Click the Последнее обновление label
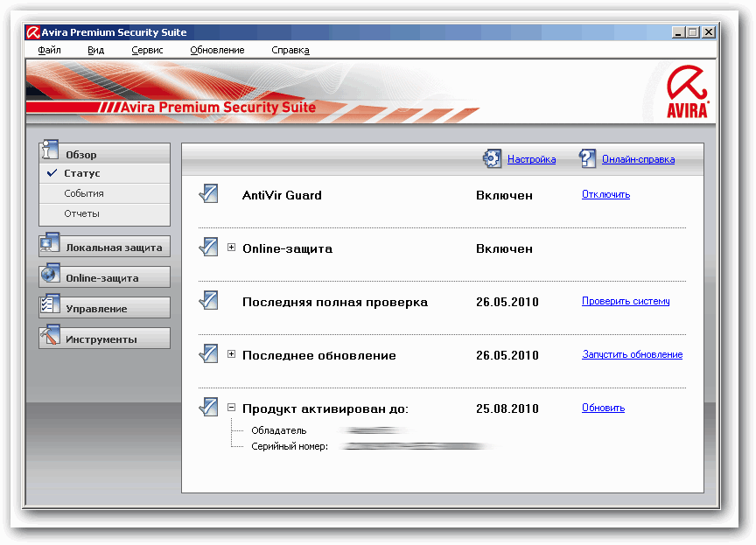 coord(319,356)
